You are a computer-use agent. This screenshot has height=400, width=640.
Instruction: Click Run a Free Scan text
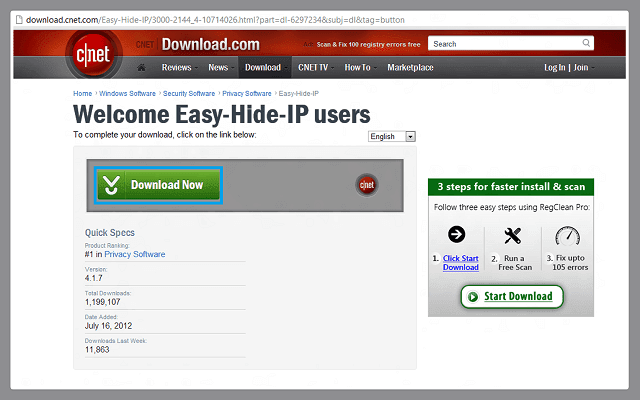[x=515, y=263]
